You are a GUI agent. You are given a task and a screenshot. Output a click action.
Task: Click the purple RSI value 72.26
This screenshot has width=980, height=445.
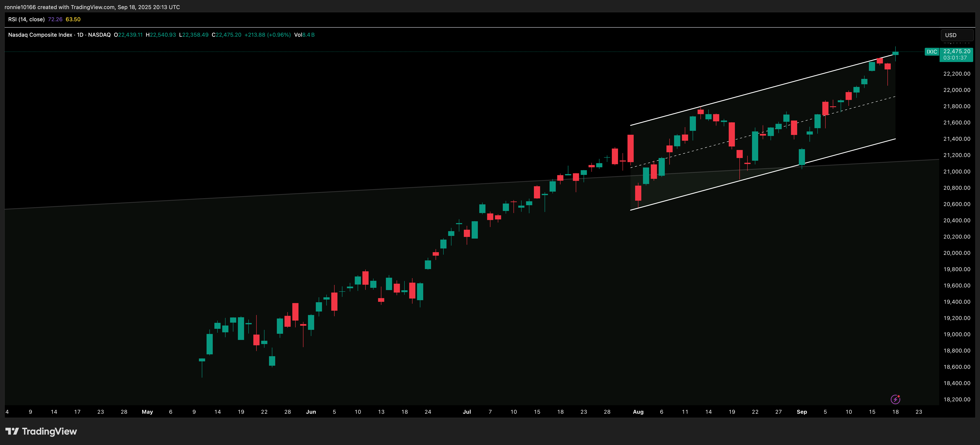[x=55, y=19]
